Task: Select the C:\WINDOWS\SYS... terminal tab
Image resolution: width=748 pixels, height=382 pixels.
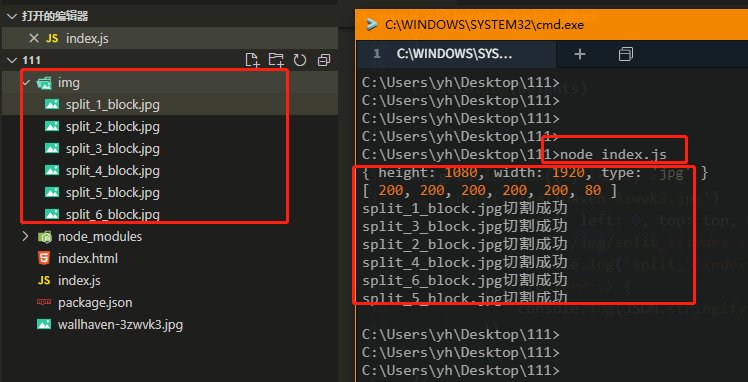Action: (x=456, y=54)
